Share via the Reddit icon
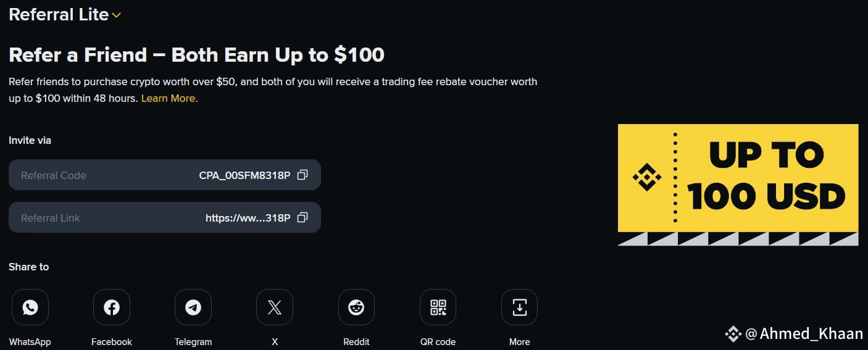This screenshot has height=350, width=868. (356, 307)
